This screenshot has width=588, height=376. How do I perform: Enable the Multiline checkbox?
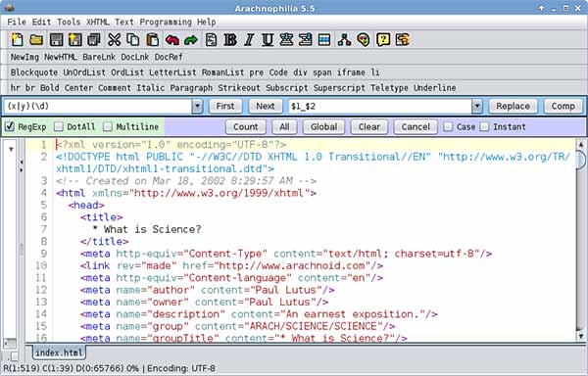tap(108, 126)
